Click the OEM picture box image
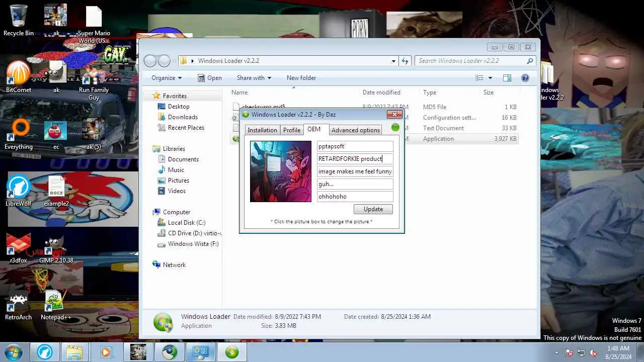Screen dimensions: 644x362 coord(281,171)
